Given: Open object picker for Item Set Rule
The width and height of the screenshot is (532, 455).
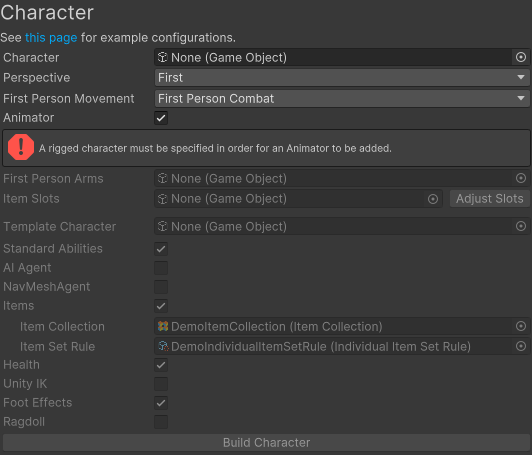Looking at the screenshot, I should pyautogui.click(x=521, y=346).
